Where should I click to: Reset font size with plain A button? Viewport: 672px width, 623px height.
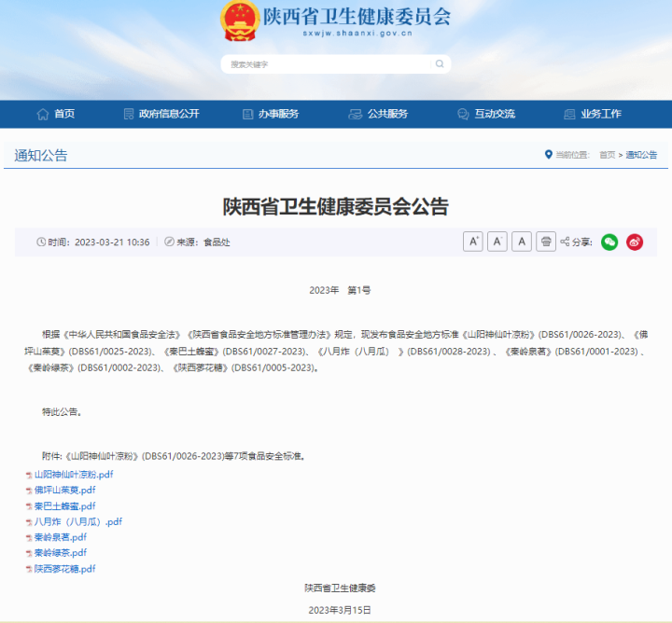click(522, 242)
